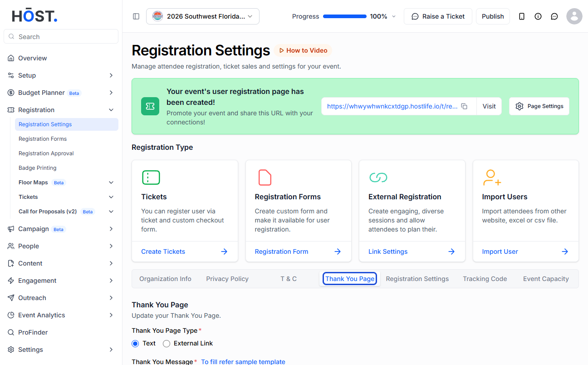Click the HOST logo
Viewport: 588px width, 365px height.
[x=34, y=16]
